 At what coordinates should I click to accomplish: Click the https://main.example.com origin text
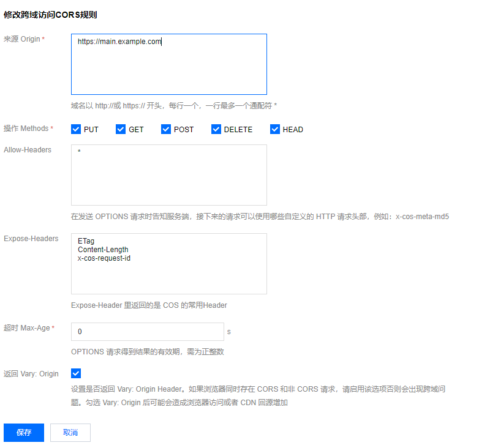119,42
